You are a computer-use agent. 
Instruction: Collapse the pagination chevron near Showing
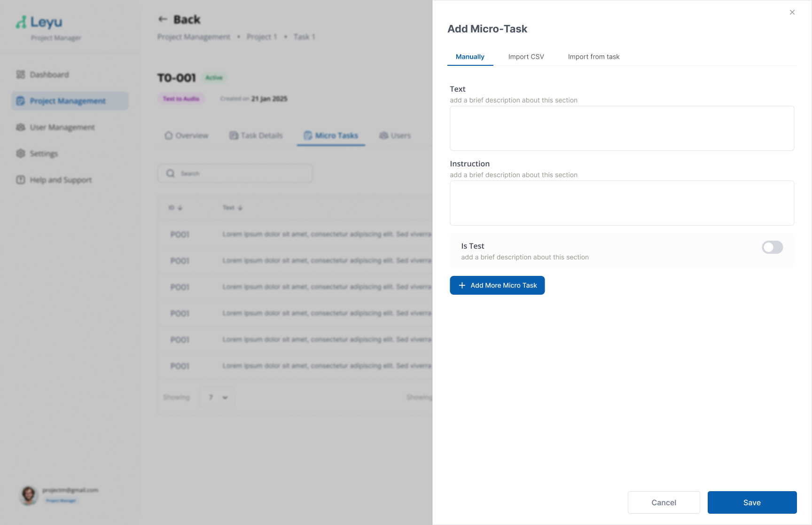click(224, 397)
